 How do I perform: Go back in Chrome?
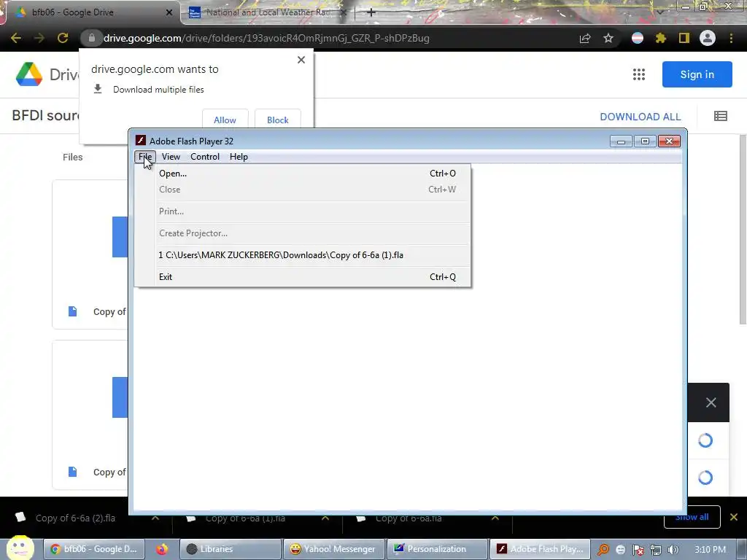16,38
